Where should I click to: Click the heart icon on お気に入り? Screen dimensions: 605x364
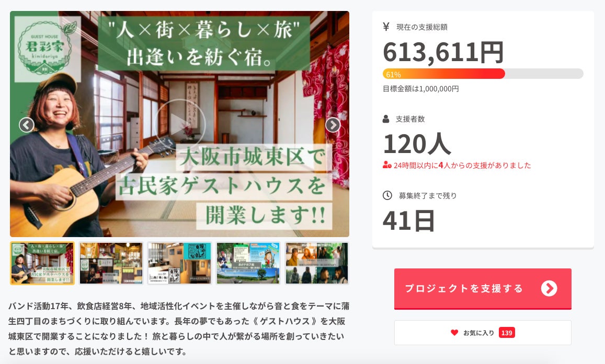[x=454, y=333]
